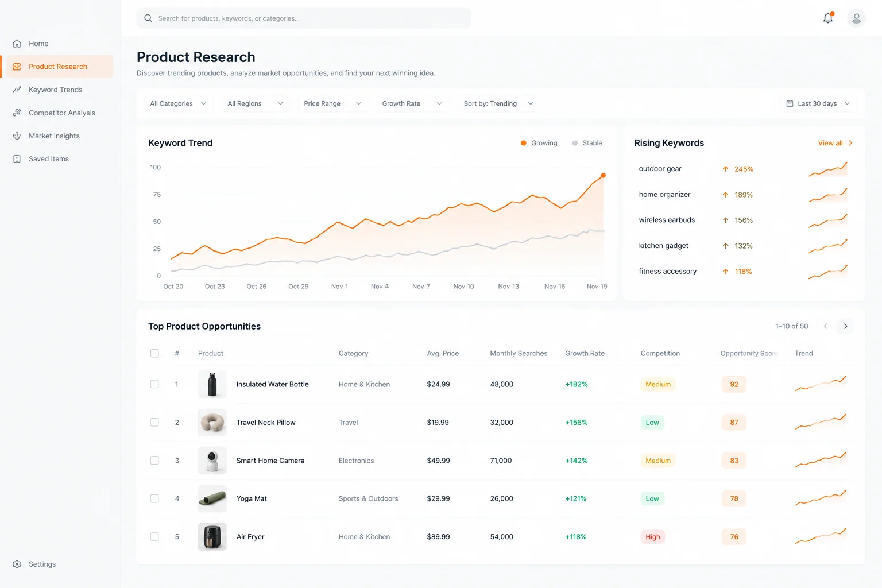The image size is (882, 588).
Task: Check the Insulated Water Bottle row checkbox
Action: pyautogui.click(x=154, y=384)
